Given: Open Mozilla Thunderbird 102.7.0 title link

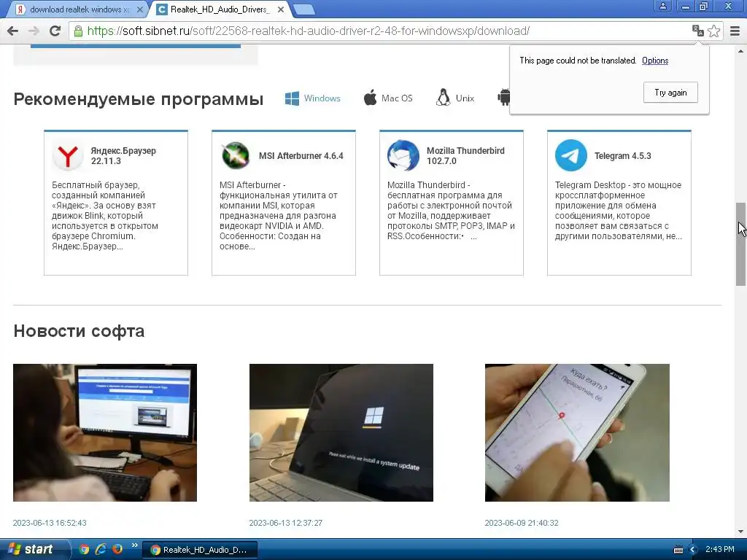Looking at the screenshot, I should [x=465, y=156].
